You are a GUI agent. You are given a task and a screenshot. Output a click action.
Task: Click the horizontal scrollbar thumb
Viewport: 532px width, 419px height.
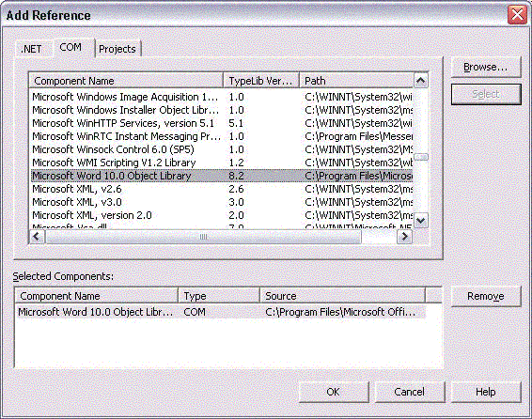click(x=203, y=237)
